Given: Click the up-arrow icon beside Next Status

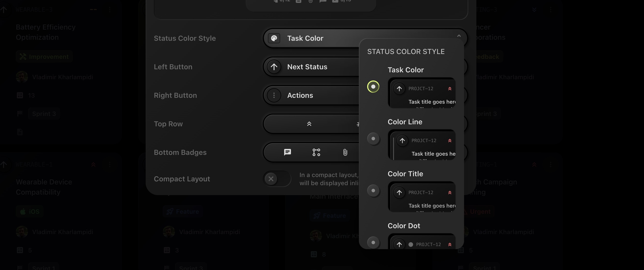Looking at the screenshot, I should [274, 67].
